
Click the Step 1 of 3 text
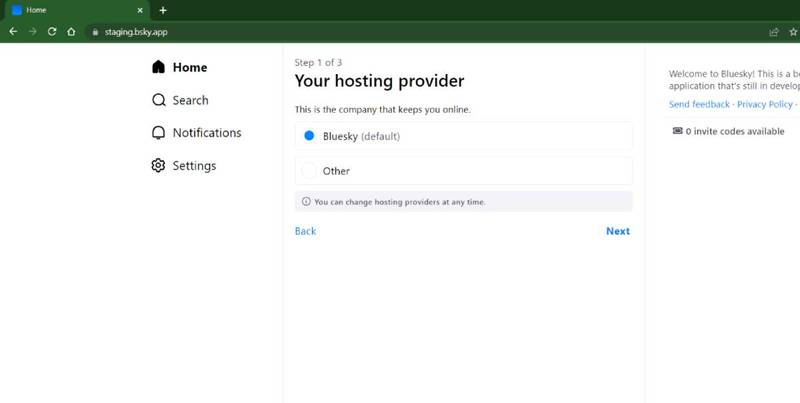click(x=318, y=62)
